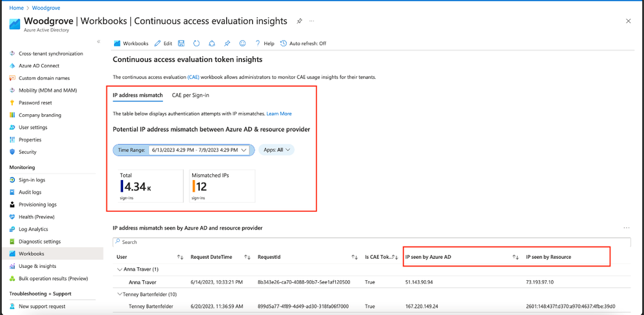Open the Apps: All dropdown
The width and height of the screenshot is (644, 315).
pos(277,150)
